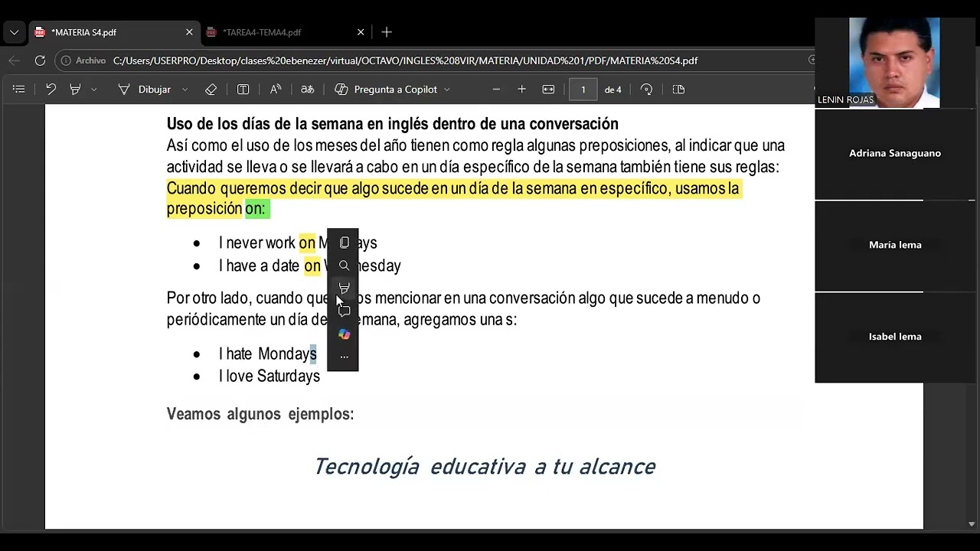The height and width of the screenshot is (551, 980).
Task: Highlight selection via popup menu
Action: coord(344,289)
